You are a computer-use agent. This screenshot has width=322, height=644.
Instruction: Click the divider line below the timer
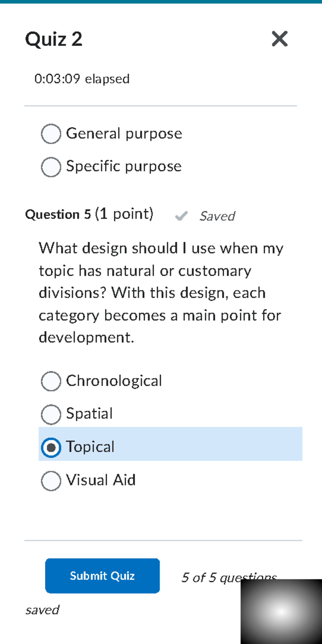[x=161, y=106]
